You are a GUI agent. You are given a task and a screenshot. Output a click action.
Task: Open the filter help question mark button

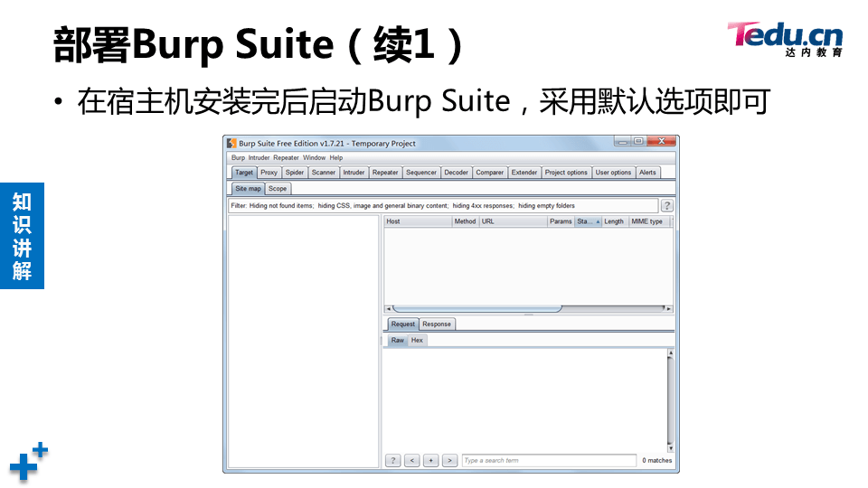(x=667, y=206)
